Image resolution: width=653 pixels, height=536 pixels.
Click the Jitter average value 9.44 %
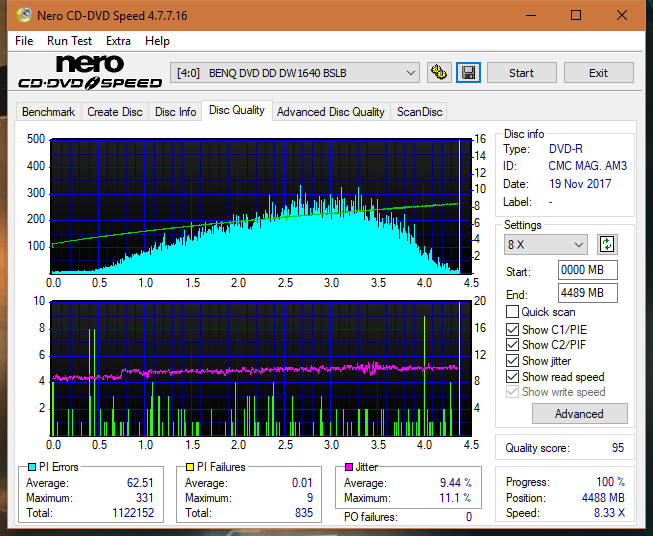pos(456,483)
